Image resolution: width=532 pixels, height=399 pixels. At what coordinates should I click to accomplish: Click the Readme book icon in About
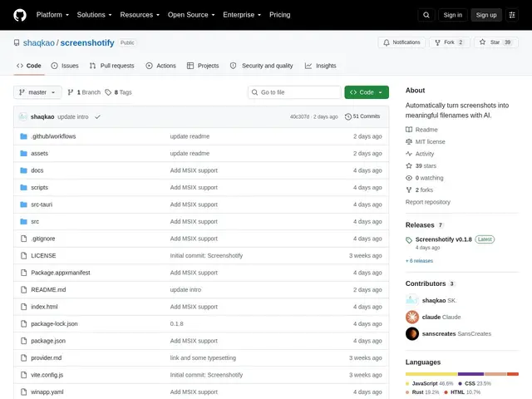coord(409,130)
